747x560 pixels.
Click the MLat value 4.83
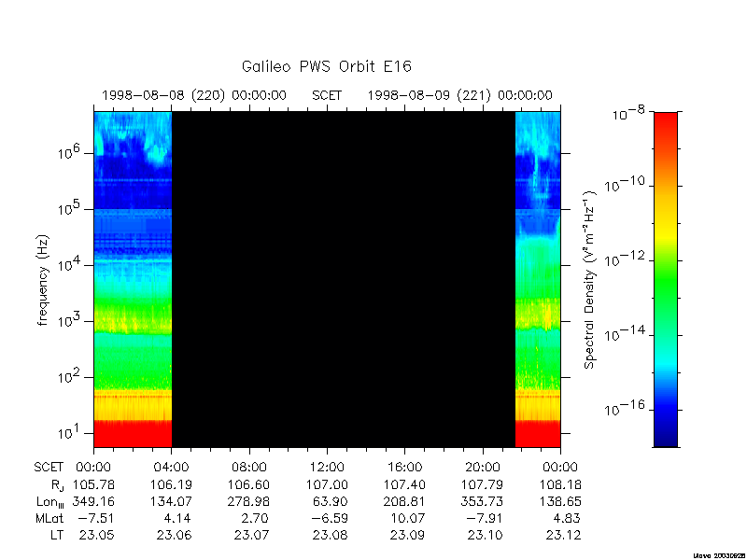568,518
